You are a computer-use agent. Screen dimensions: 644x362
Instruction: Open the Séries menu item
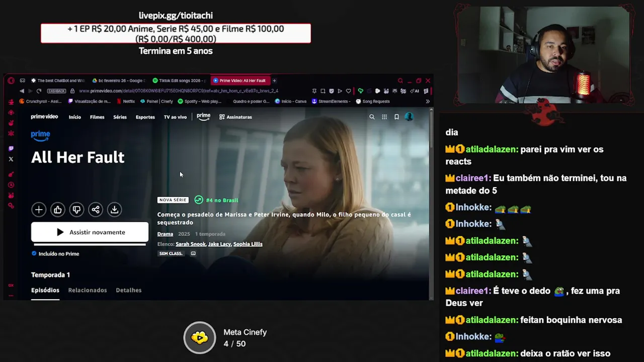(120, 117)
